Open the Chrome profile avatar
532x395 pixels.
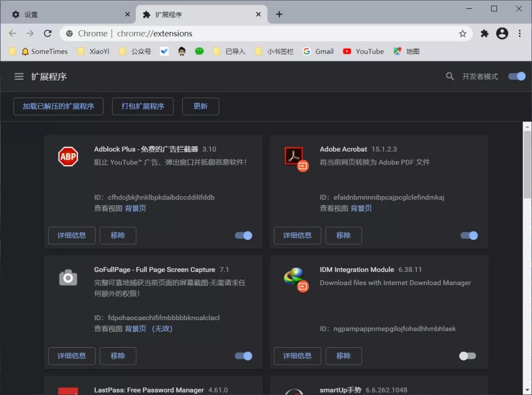502,33
